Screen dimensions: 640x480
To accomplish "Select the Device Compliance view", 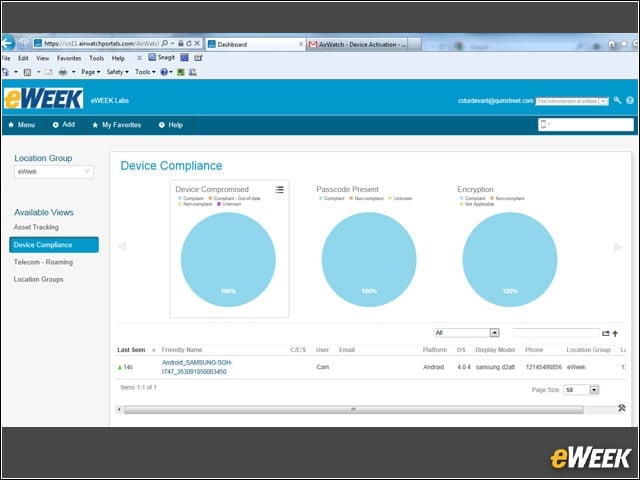I will [54, 245].
